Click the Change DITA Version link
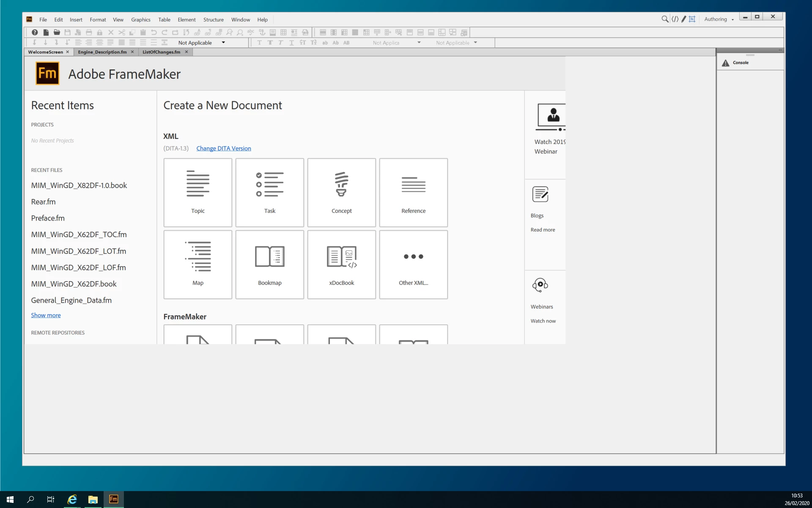Image resolution: width=812 pixels, height=508 pixels. (223, 148)
